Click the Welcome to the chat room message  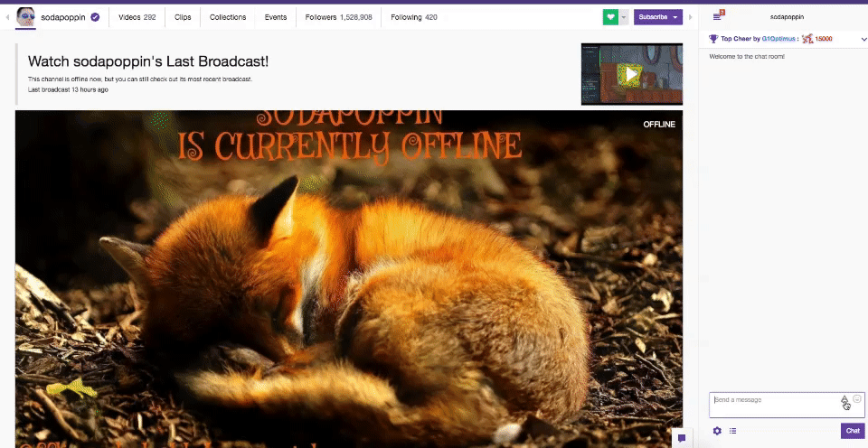(747, 56)
